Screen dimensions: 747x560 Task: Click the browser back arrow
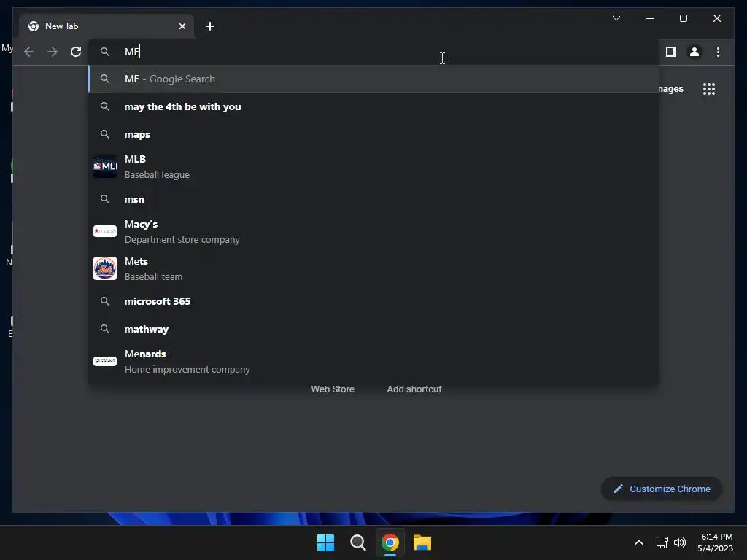(x=29, y=52)
